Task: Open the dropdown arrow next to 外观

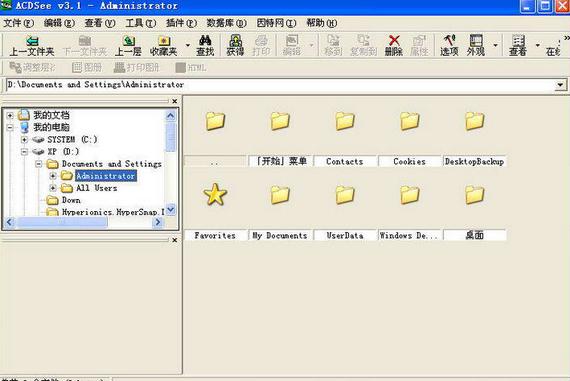Action: click(495, 45)
